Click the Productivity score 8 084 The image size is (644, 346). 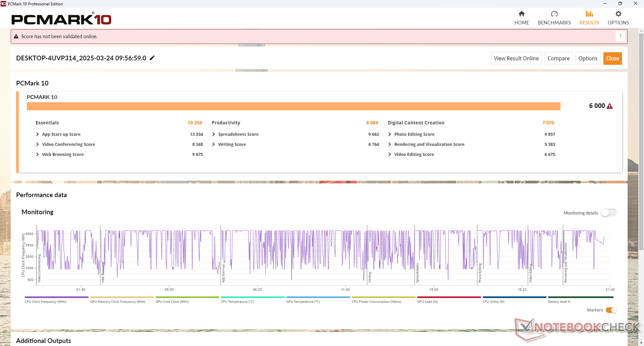coord(372,123)
